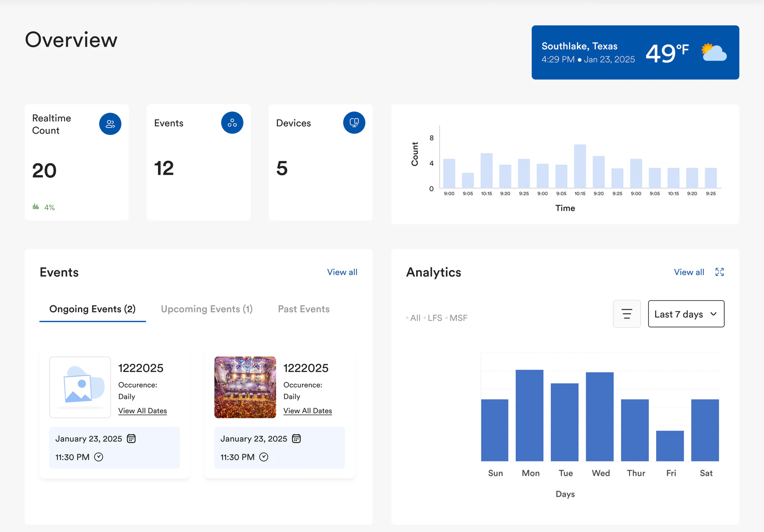The height and width of the screenshot is (532, 764).
Task: Click the Thur bar in Analytics chart
Action: 635,430
